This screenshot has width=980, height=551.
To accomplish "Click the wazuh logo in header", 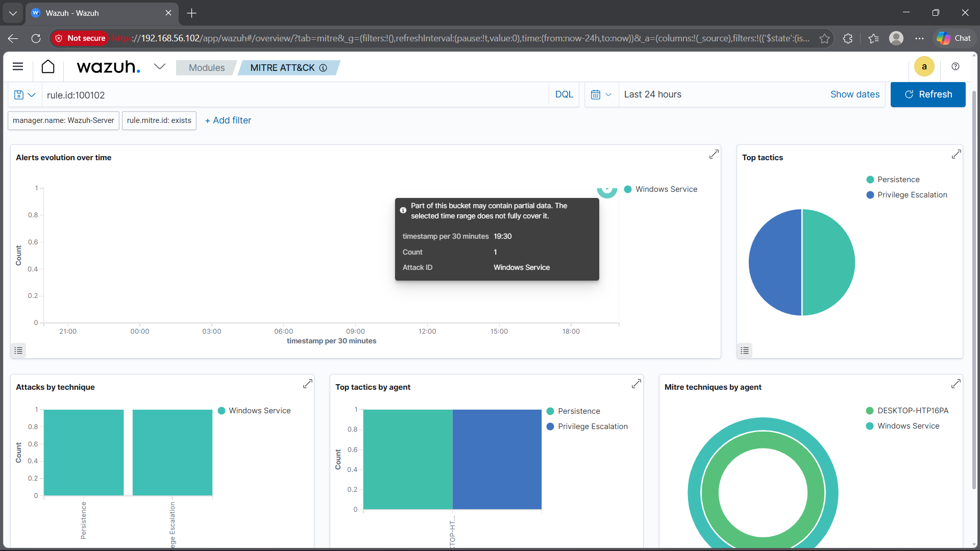I will click(108, 67).
